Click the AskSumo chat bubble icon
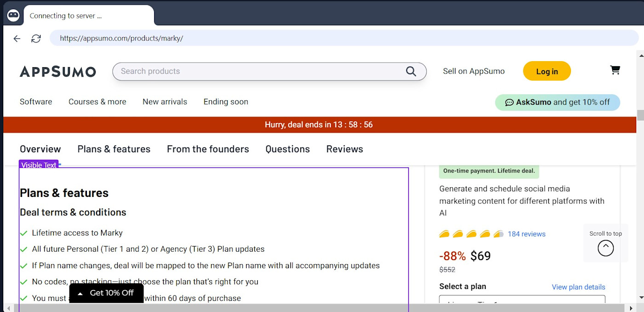The height and width of the screenshot is (312, 644). (x=509, y=102)
